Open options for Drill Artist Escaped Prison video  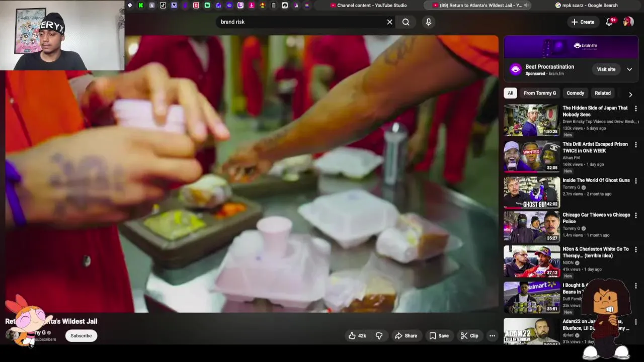[636, 145]
